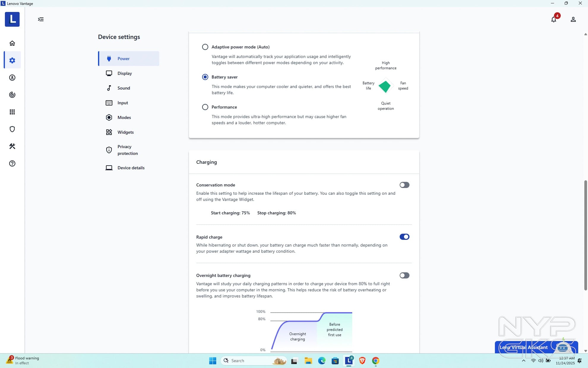
Task: Collapse the sidebar navigation menu
Action: pyautogui.click(x=41, y=20)
